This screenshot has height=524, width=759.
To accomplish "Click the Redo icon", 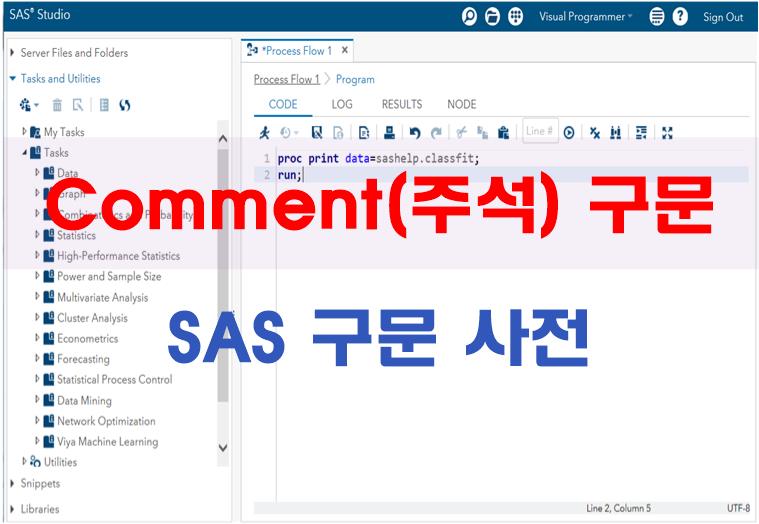I will 437,133.
